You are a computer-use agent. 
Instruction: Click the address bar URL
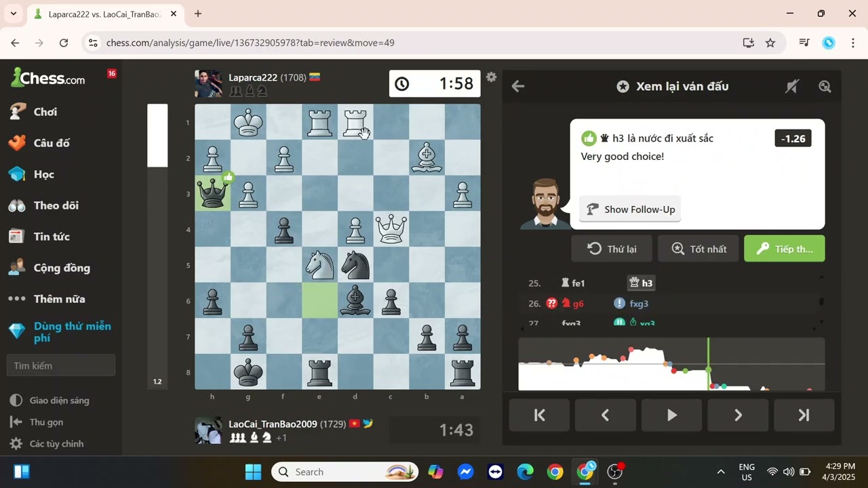click(x=250, y=43)
